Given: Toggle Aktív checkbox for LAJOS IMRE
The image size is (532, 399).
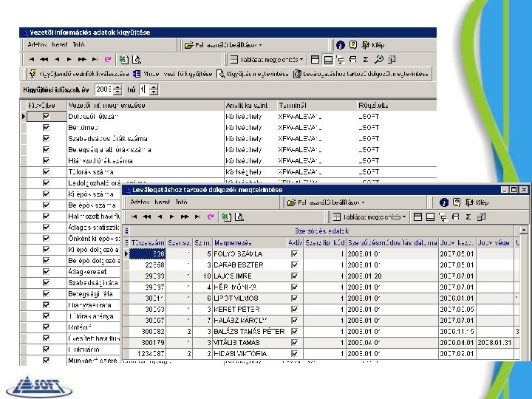Looking at the screenshot, I should pyautogui.click(x=295, y=276).
